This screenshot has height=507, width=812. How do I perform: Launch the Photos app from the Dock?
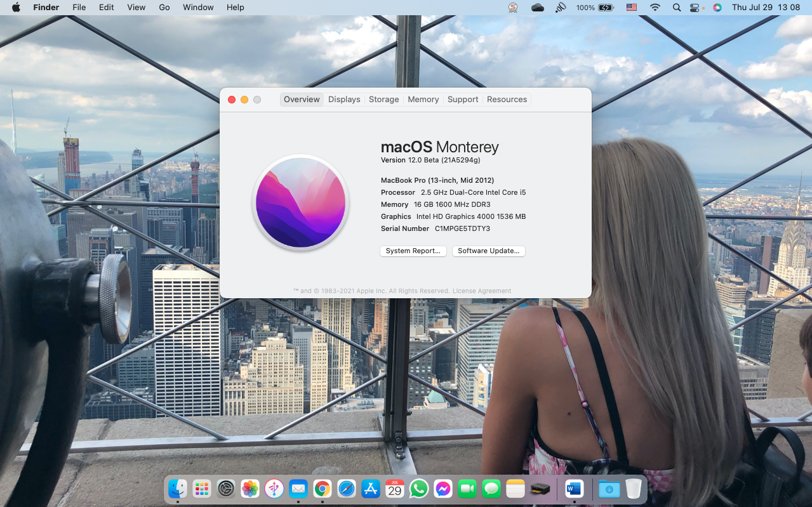point(250,489)
